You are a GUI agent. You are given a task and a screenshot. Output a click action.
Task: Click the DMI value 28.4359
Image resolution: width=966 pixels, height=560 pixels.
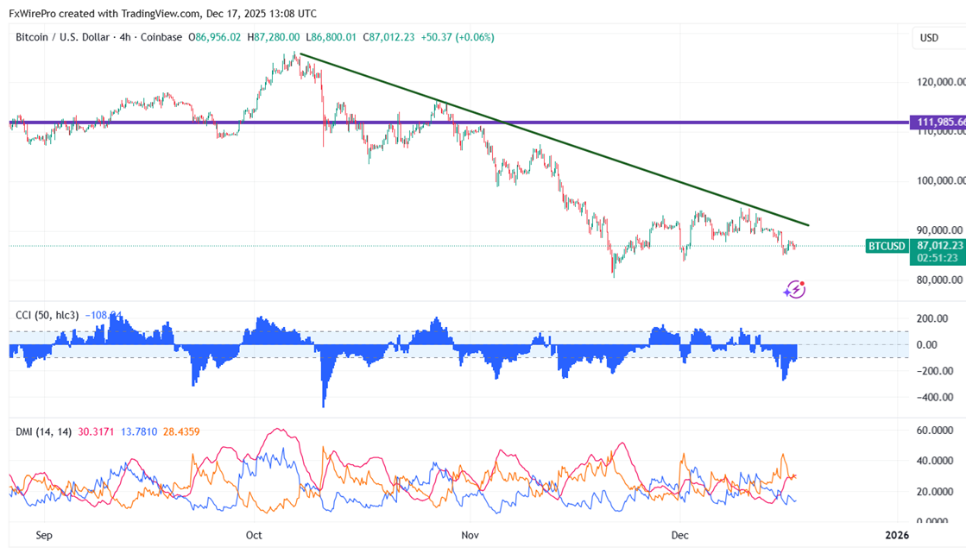(181, 431)
